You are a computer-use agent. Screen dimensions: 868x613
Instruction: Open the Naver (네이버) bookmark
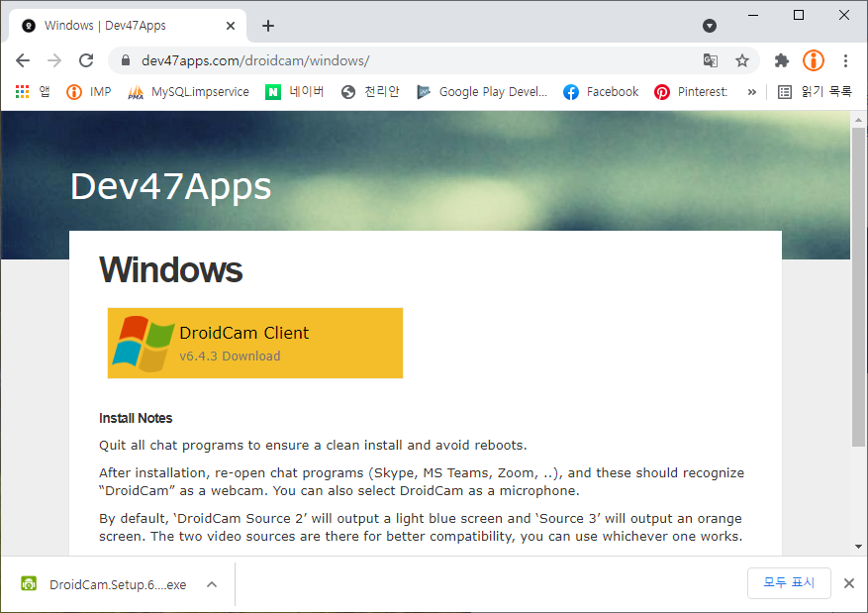(x=295, y=91)
